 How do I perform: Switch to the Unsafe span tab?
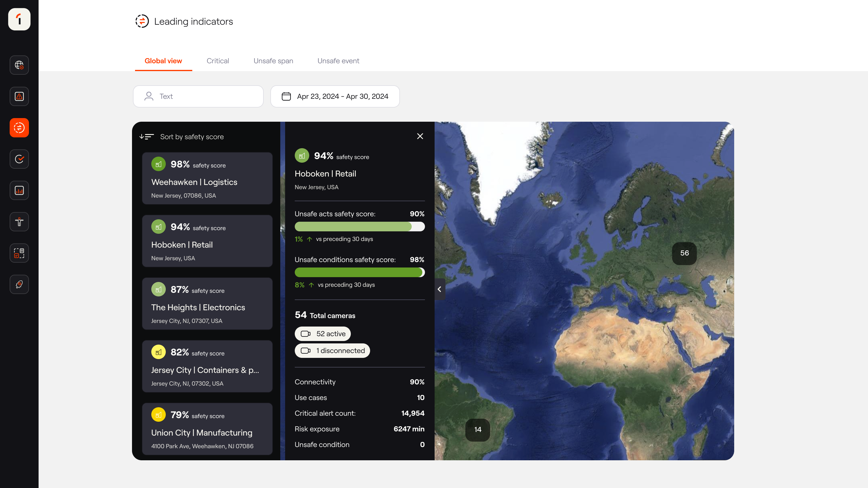pyautogui.click(x=273, y=61)
